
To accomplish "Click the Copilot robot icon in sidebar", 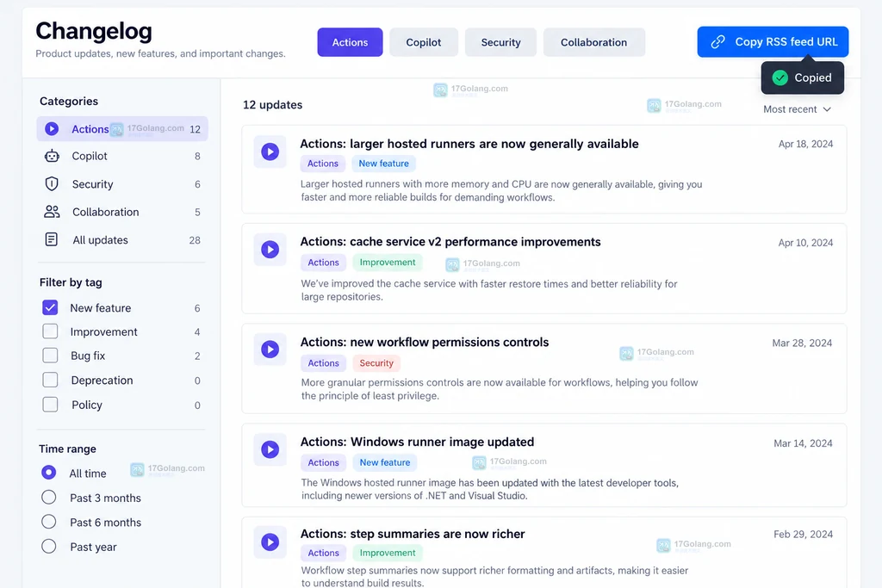I will (52, 157).
